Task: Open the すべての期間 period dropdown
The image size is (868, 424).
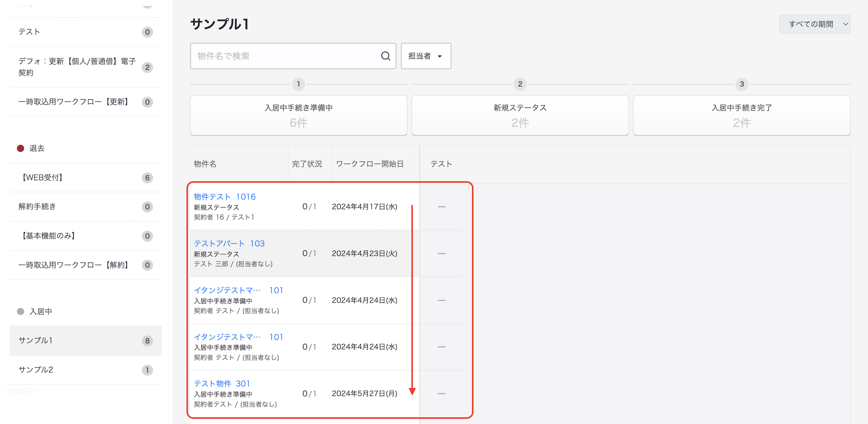Action: [815, 24]
